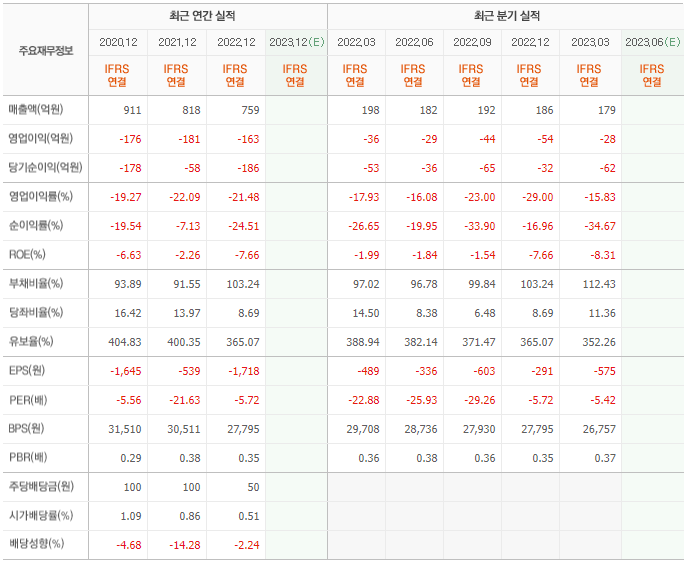Click the 주요재무정보 header cell
The width and height of the screenshot is (688, 563).
46,51
